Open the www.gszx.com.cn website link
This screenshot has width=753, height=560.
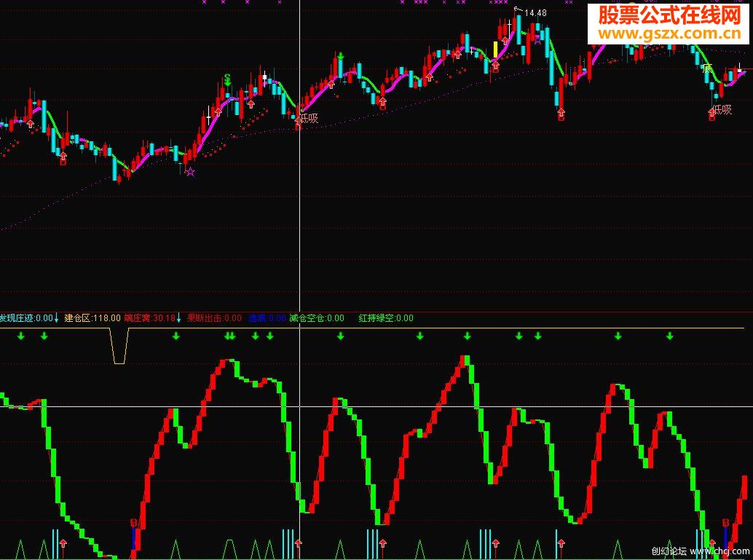669,33
